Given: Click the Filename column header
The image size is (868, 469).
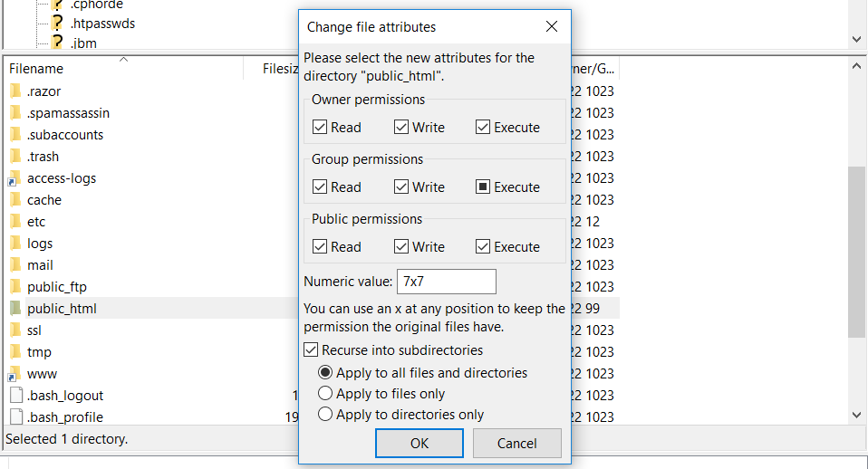Looking at the screenshot, I should (36, 69).
